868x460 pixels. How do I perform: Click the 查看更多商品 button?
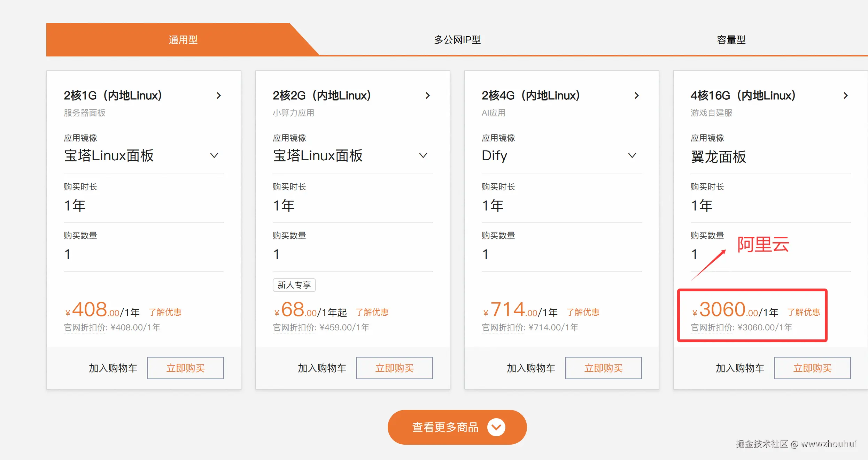pos(457,427)
